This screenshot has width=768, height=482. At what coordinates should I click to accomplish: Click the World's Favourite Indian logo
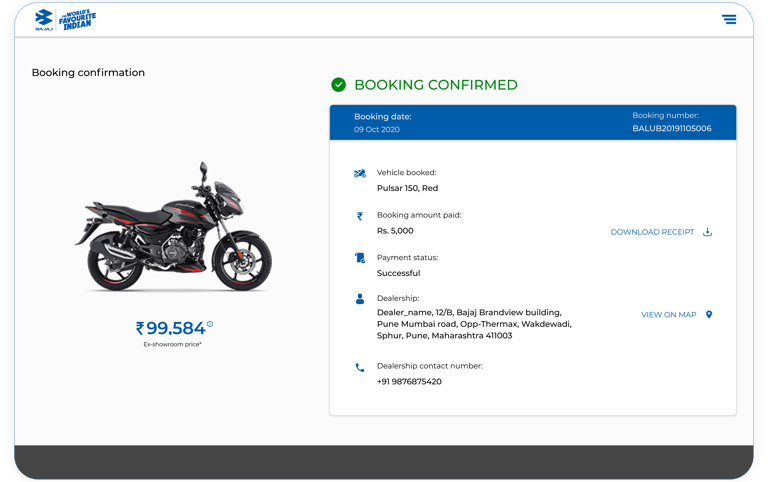pyautogui.click(x=77, y=20)
